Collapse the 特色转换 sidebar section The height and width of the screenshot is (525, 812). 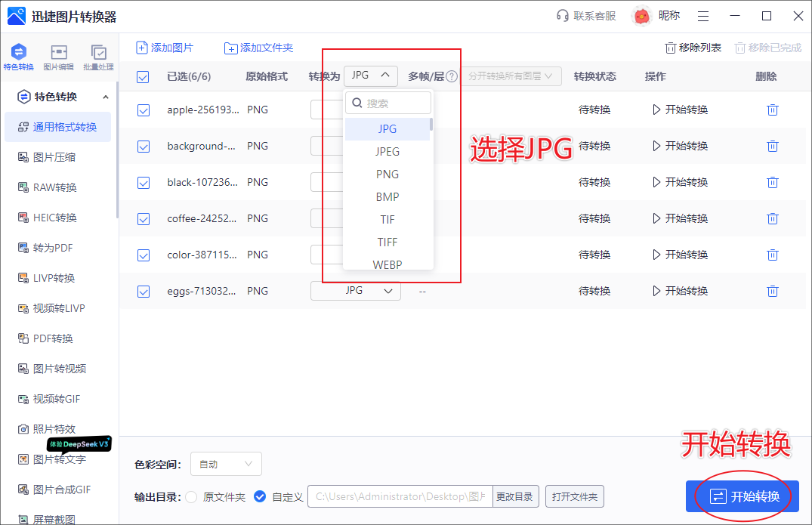[x=106, y=97]
